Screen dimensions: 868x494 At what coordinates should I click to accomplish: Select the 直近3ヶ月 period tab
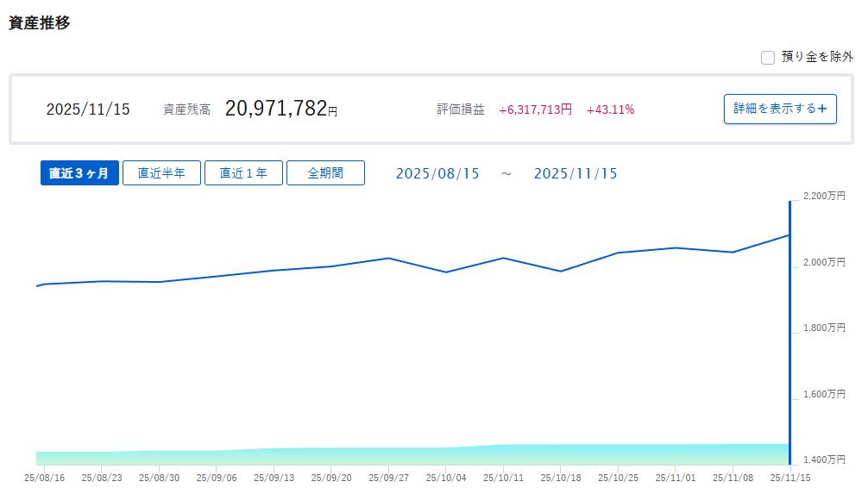[x=79, y=173]
